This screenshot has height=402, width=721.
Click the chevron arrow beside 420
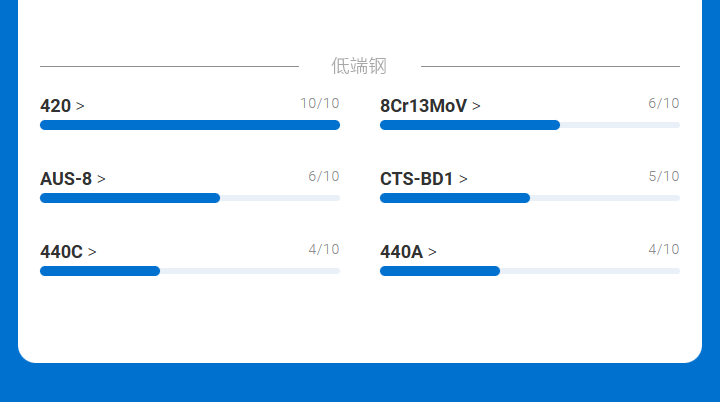point(81,106)
